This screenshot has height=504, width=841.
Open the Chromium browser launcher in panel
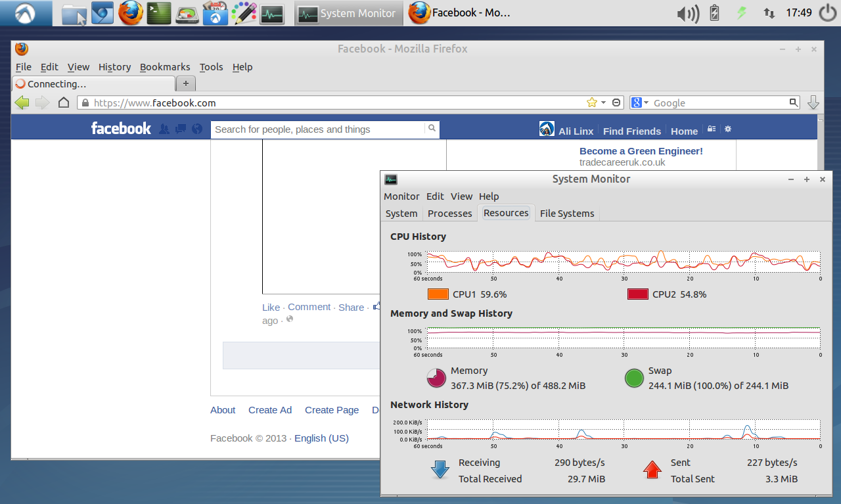102,13
